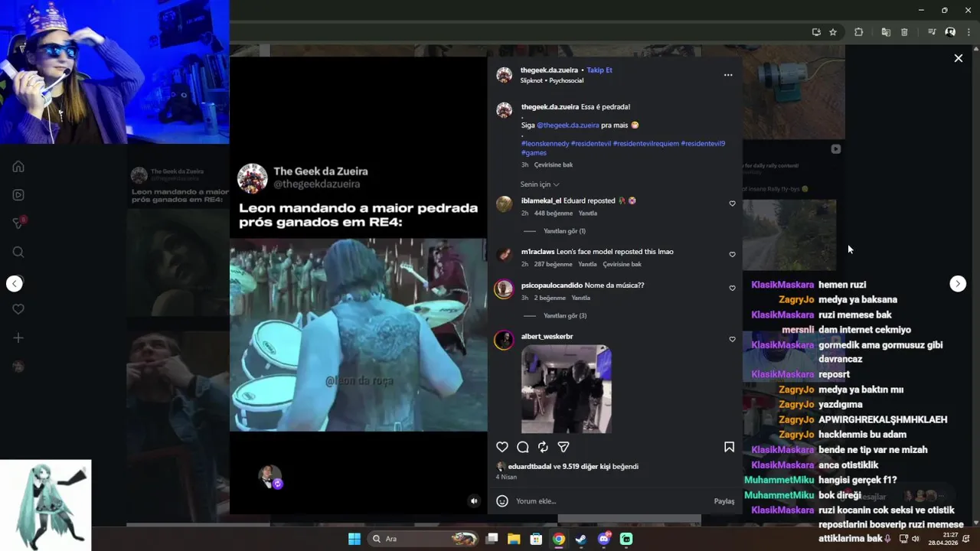Viewport: 980px width, 551px height.
Task: Click the tagged user avatar on video
Action: pos(269,477)
